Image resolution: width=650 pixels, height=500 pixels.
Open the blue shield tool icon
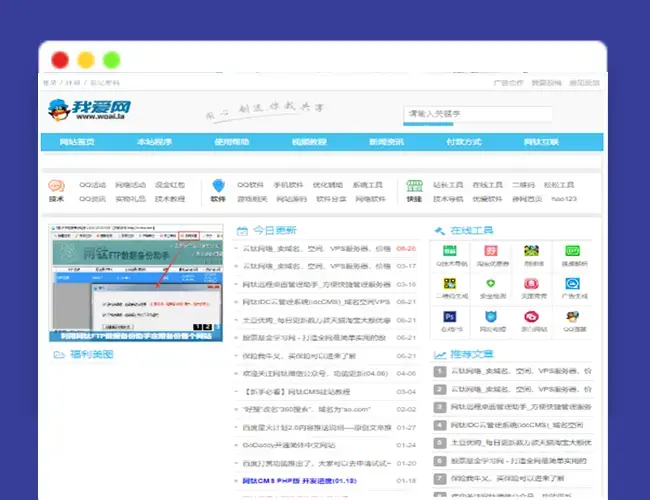click(491, 317)
